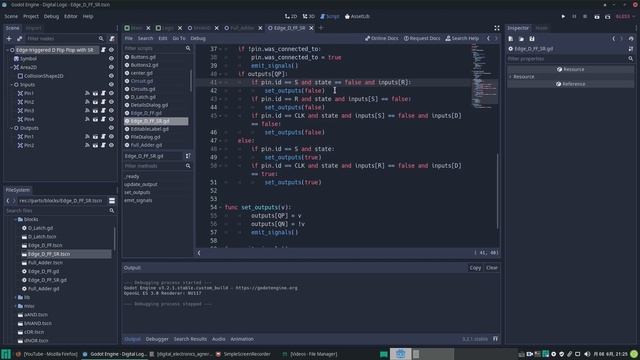640x360 pixels.
Task: Go to previous edited object in Inspector
Action: pyautogui.click(x=613, y=39)
